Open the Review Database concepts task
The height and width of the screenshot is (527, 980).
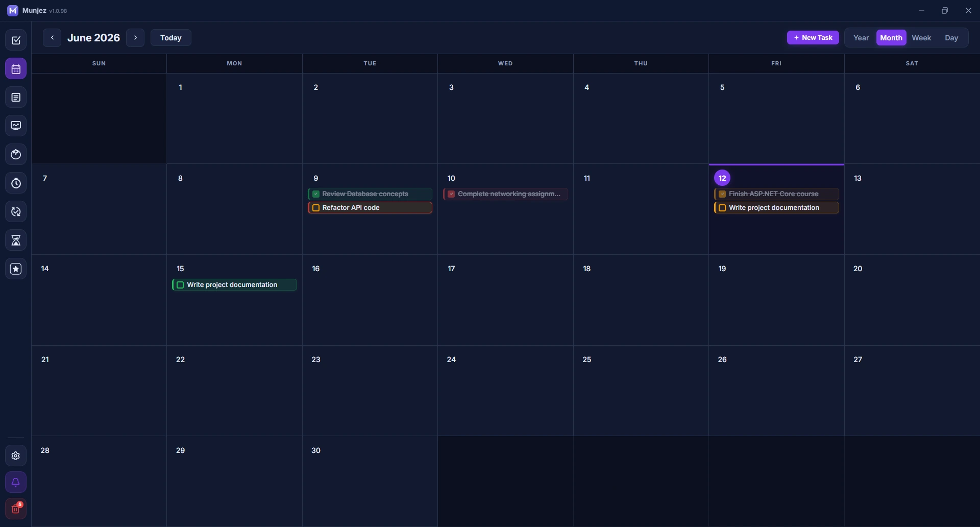[370, 194]
